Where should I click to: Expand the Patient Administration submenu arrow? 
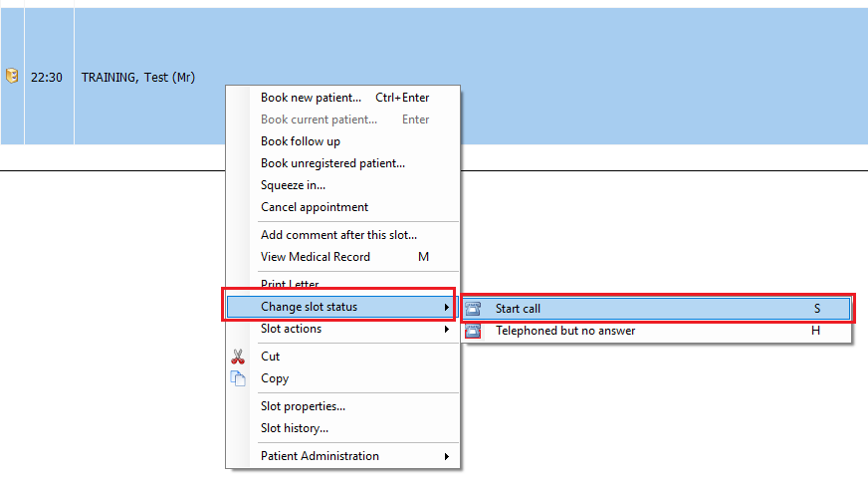point(447,456)
